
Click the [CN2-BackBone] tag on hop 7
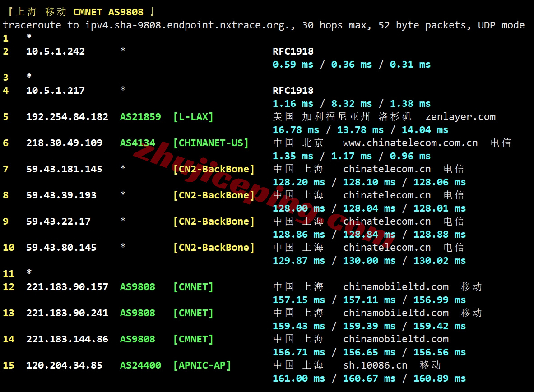214,169
